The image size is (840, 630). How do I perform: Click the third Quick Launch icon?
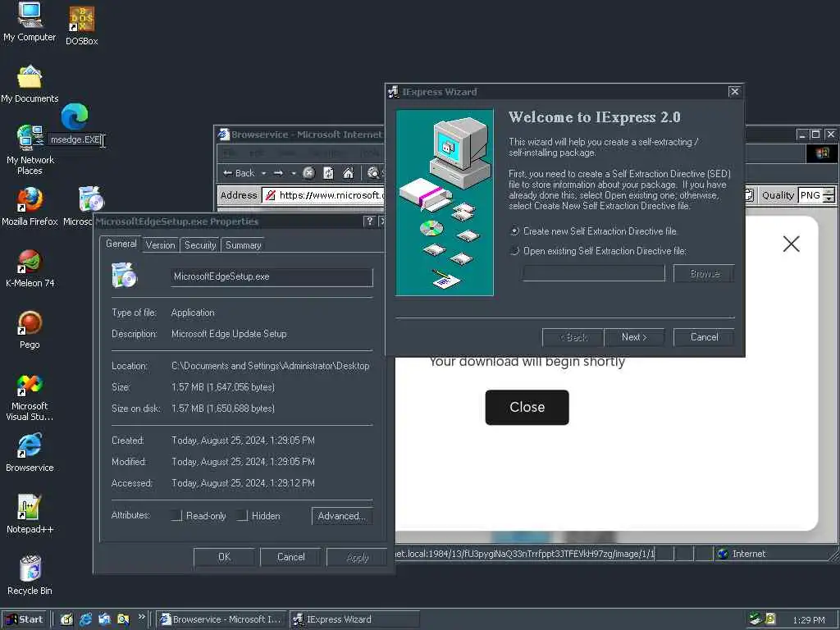point(104,619)
